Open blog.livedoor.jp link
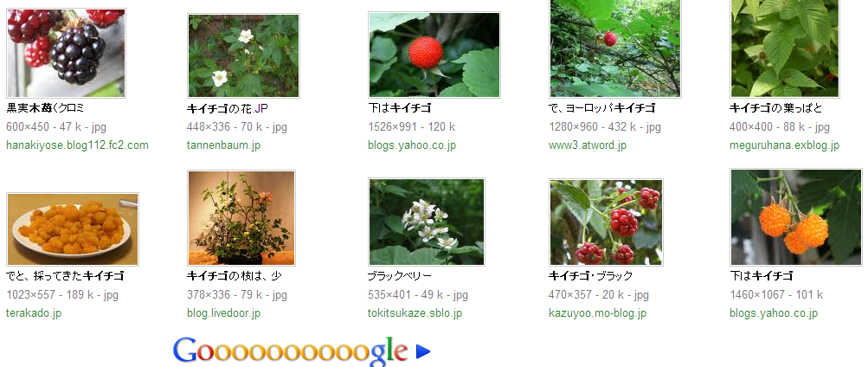 [x=223, y=313]
